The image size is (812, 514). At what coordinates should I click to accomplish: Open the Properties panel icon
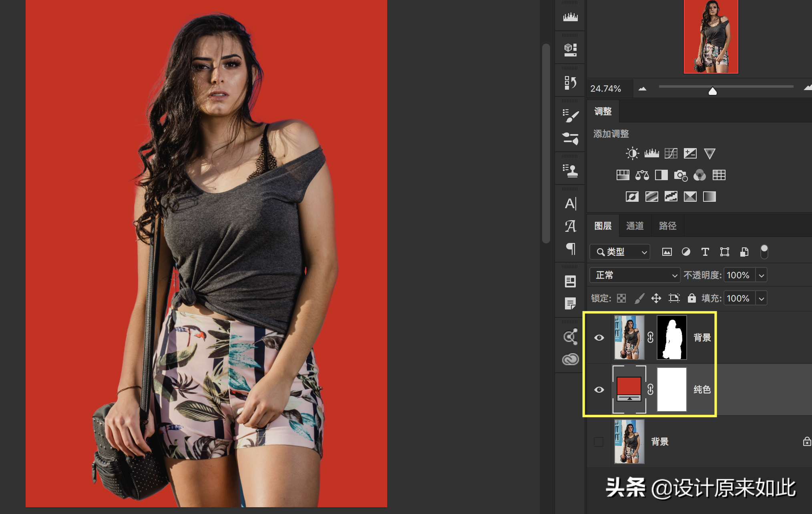coord(570,281)
